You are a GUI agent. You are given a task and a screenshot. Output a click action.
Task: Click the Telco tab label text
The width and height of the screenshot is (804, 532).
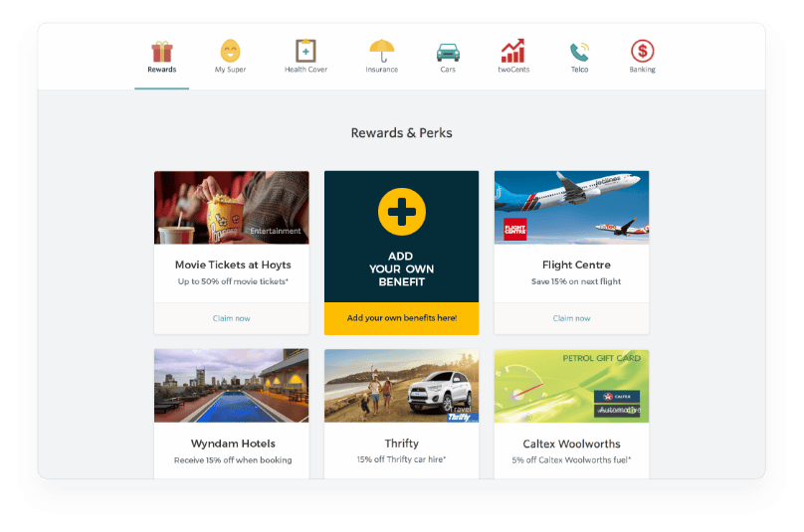[580, 70]
